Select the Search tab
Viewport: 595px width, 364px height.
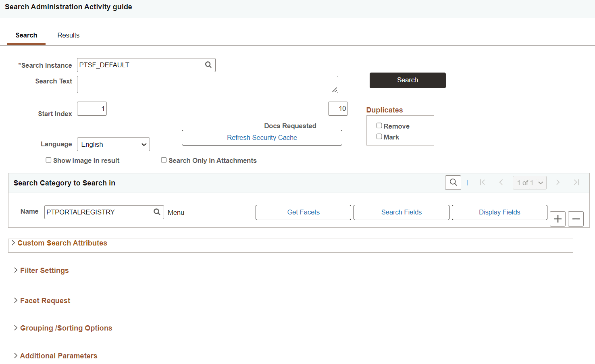pyautogui.click(x=26, y=35)
